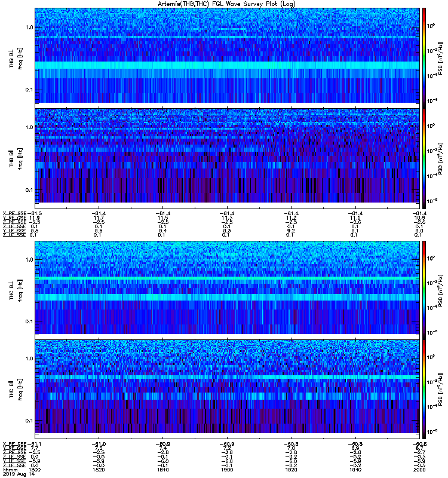Click the '-61.1' X_RE_GSE value under THC panels
Screen dimensions: 448x478
pos(35,444)
